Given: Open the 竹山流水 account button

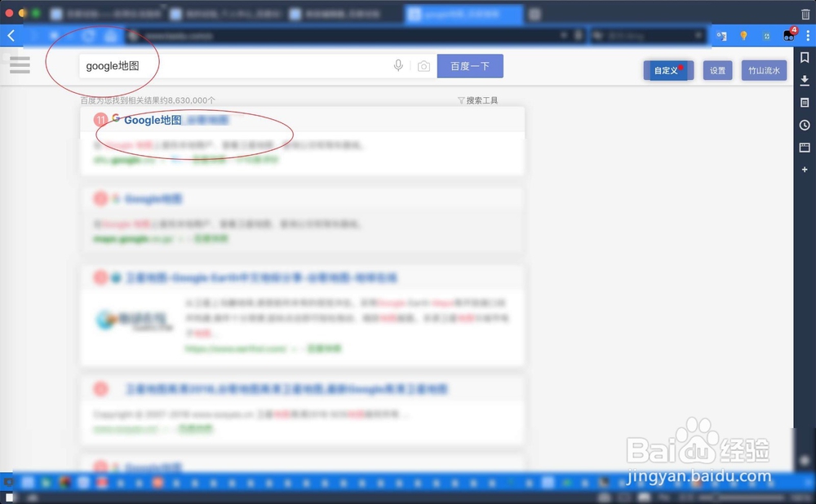Looking at the screenshot, I should coord(764,70).
